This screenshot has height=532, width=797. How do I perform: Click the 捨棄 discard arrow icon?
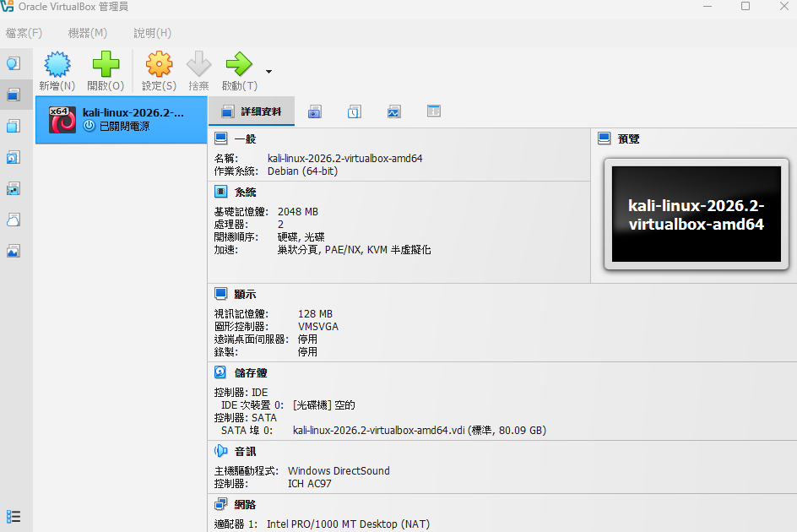(x=198, y=64)
